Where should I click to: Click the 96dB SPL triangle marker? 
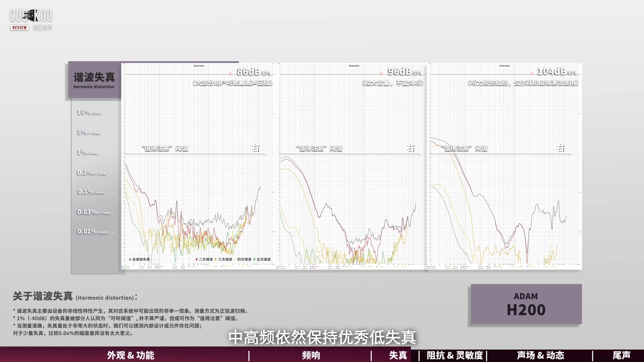pos(381,73)
